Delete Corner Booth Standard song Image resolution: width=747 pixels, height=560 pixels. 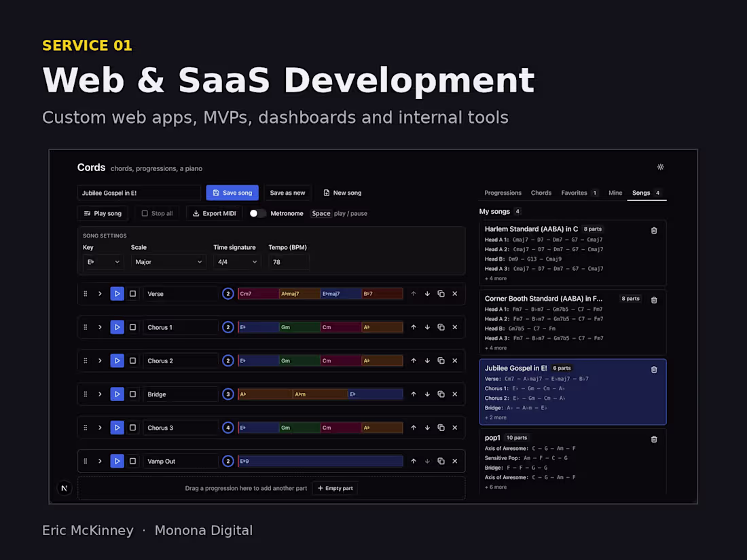(654, 300)
